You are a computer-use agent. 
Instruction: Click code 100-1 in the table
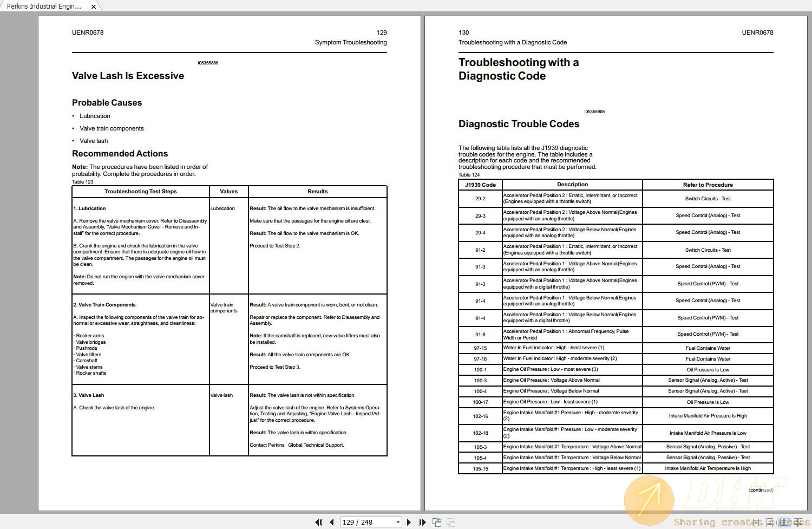pos(480,370)
